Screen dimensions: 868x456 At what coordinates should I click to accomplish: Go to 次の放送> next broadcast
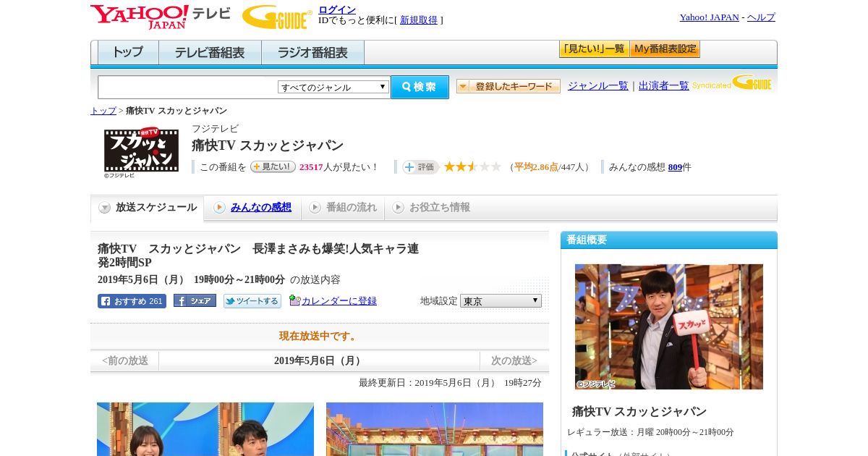514,361
